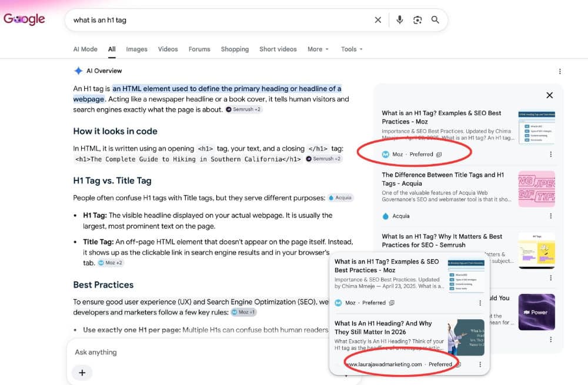Open Acquia citation chip
Screen dimensions: 588x385
(340, 198)
